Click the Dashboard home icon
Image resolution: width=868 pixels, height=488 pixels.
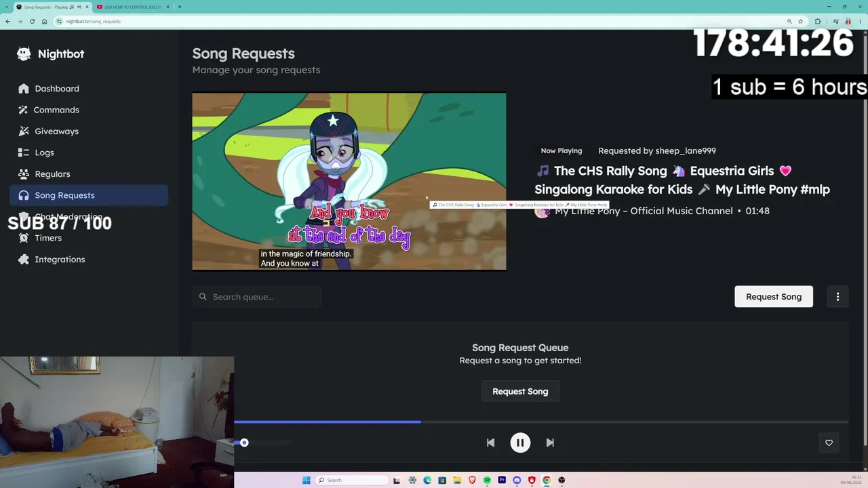click(x=24, y=89)
